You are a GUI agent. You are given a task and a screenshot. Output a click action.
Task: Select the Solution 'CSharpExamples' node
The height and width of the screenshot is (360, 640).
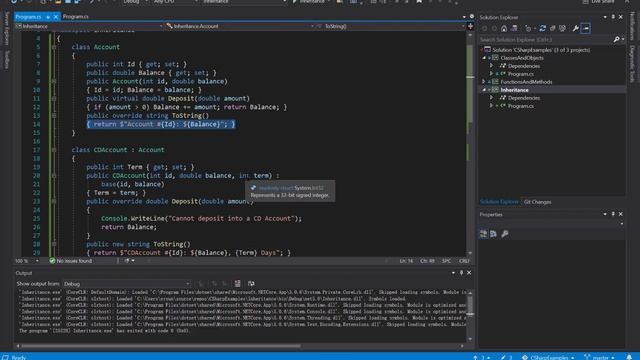[x=540, y=50]
